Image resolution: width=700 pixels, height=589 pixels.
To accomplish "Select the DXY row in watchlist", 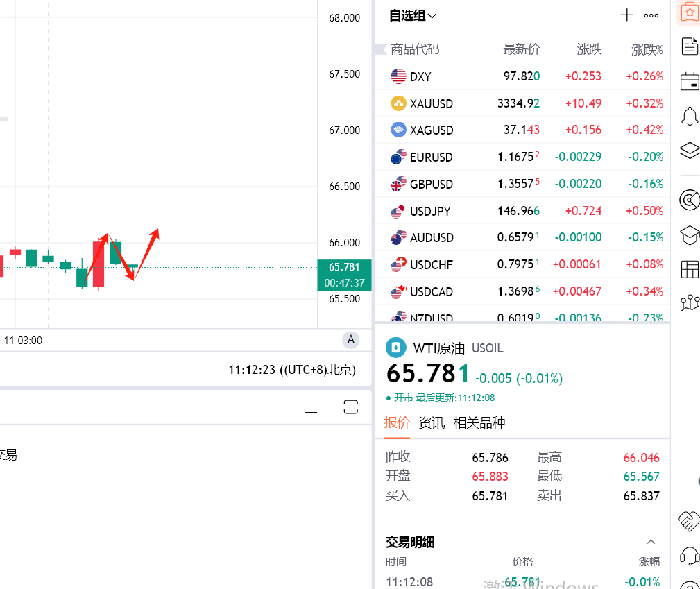I will 522,76.
